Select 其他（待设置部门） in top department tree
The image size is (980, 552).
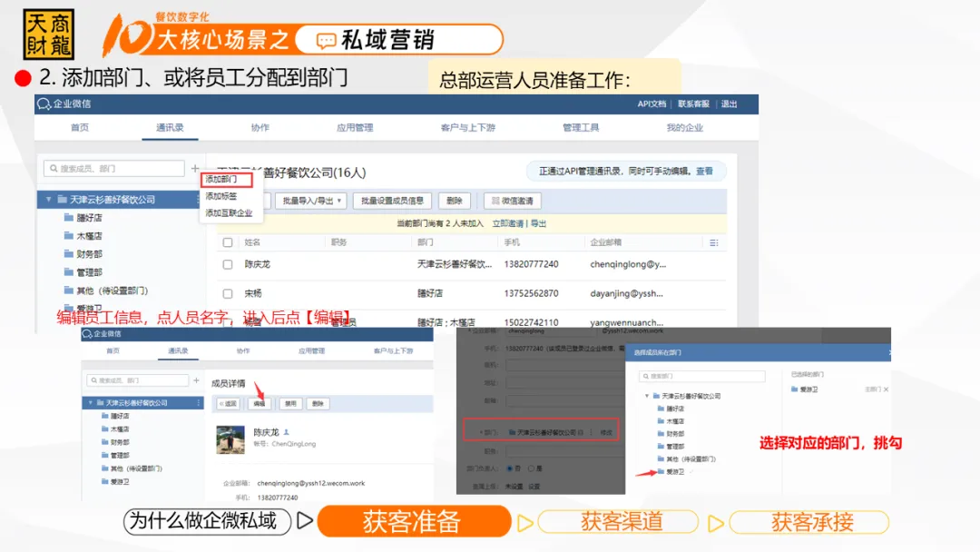pos(112,291)
